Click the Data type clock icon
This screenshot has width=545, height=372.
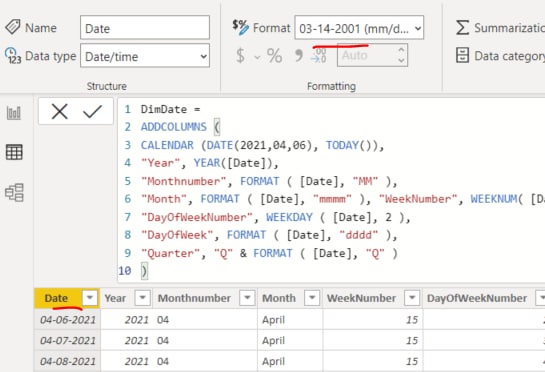pos(13,56)
